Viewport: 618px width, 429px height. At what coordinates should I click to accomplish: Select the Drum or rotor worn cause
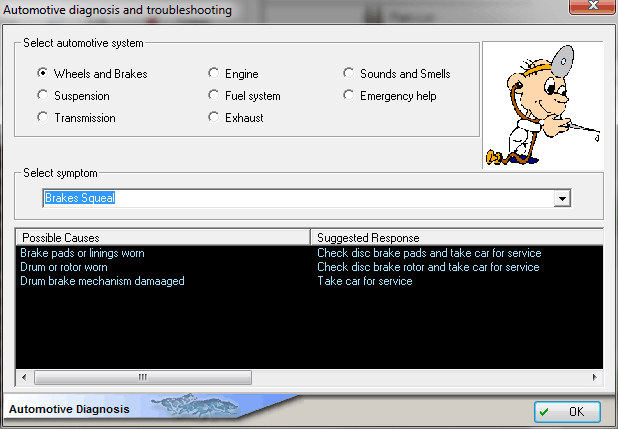point(64,268)
